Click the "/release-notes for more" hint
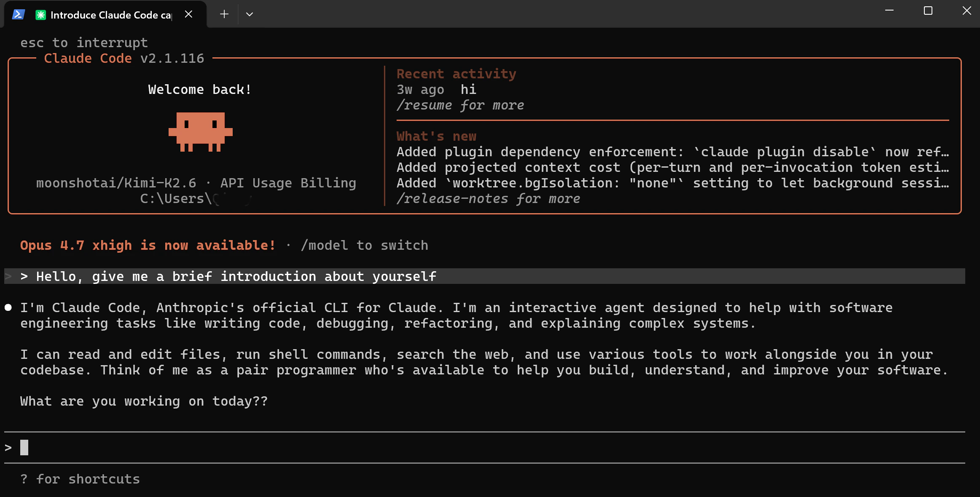The image size is (980, 497). point(488,198)
